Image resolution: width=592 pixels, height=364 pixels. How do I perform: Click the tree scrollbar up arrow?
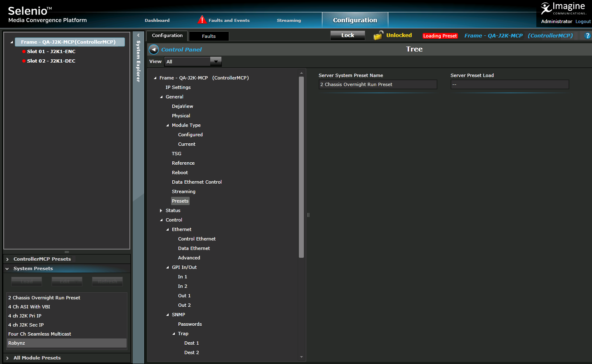[x=301, y=73]
